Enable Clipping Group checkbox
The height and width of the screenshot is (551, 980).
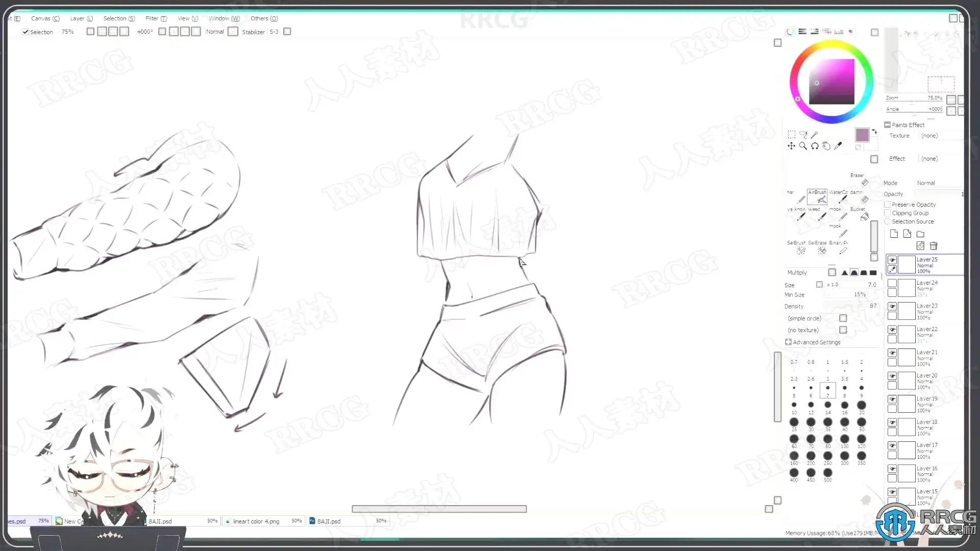click(x=888, y=213)
